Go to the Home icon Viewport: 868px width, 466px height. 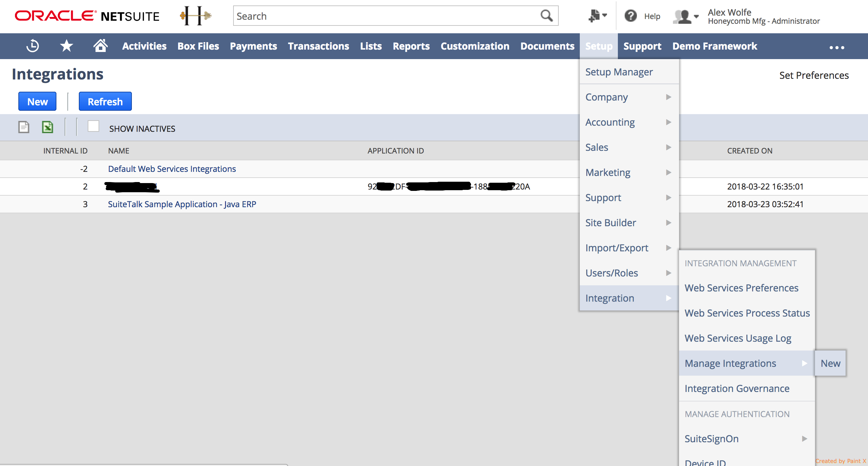click(x=101, y=46)
